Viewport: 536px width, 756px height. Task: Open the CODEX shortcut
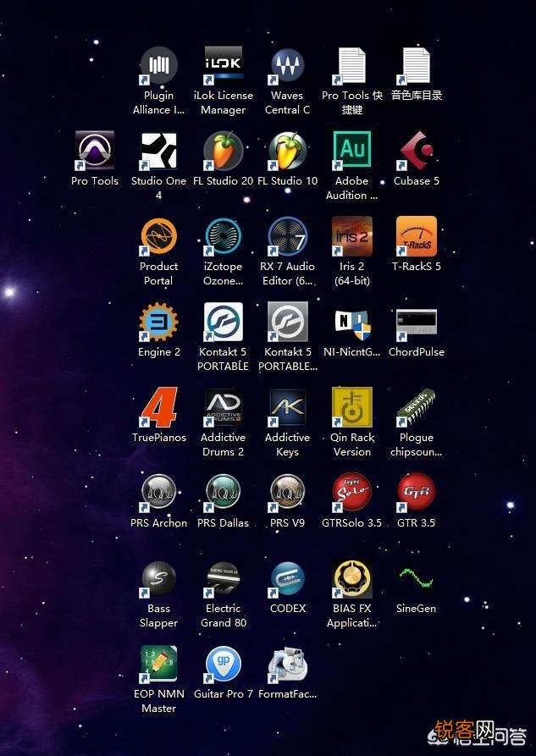point(288,578)
